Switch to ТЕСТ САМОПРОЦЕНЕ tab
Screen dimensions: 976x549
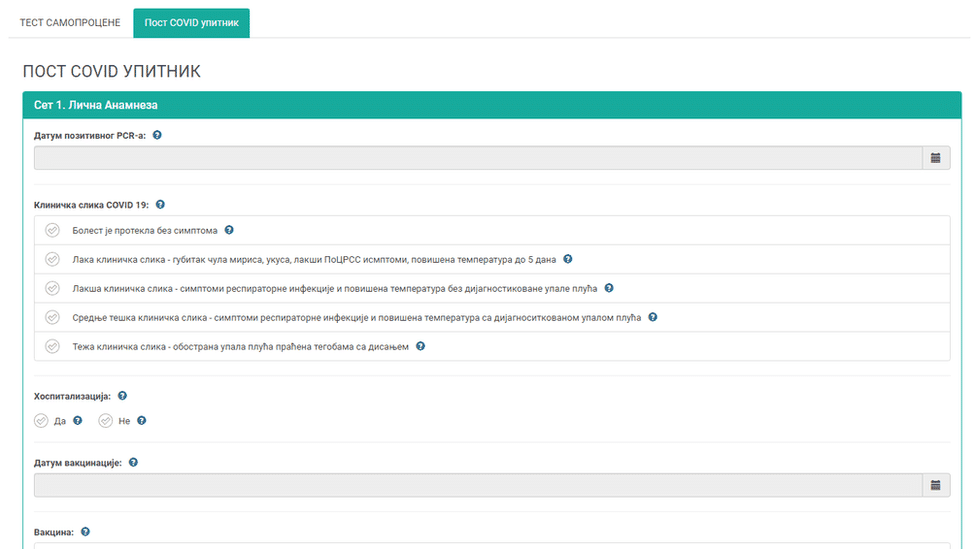pos(70,22)
